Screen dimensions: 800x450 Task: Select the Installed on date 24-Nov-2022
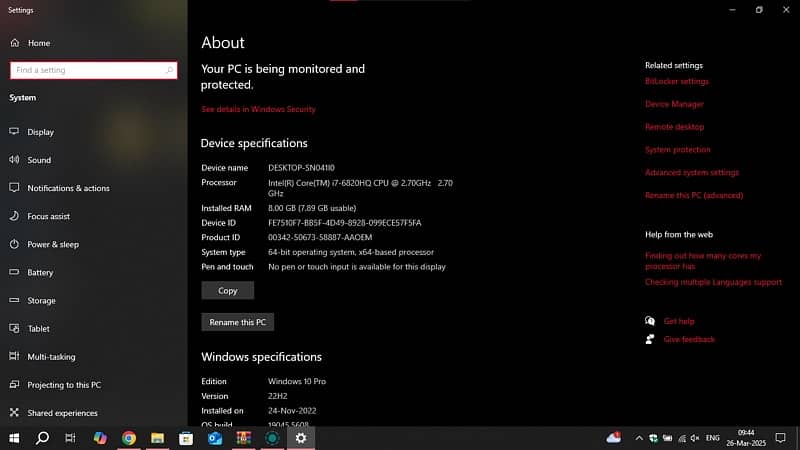[292, 411]
